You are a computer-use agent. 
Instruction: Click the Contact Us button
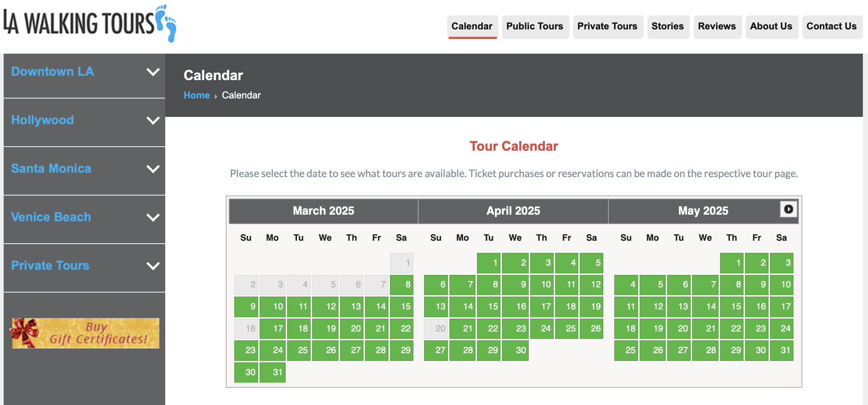pyautogui.click(x=832, y=26)
